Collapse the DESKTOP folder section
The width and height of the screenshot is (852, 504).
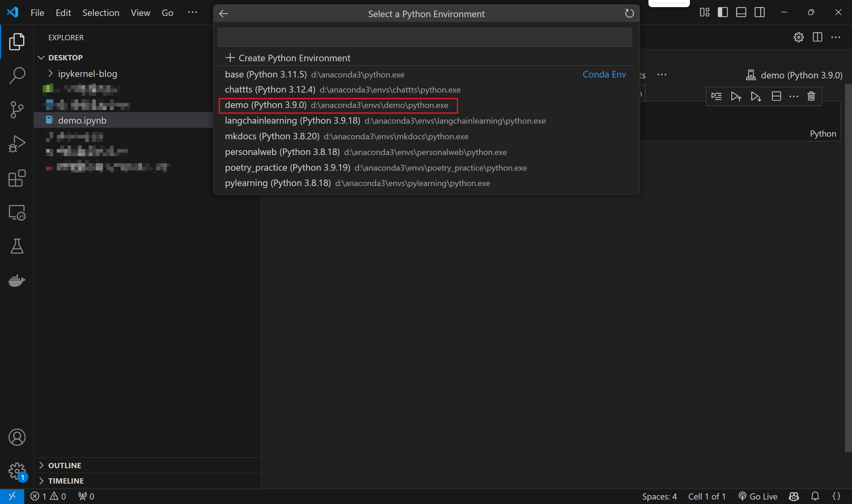(65, 57)
